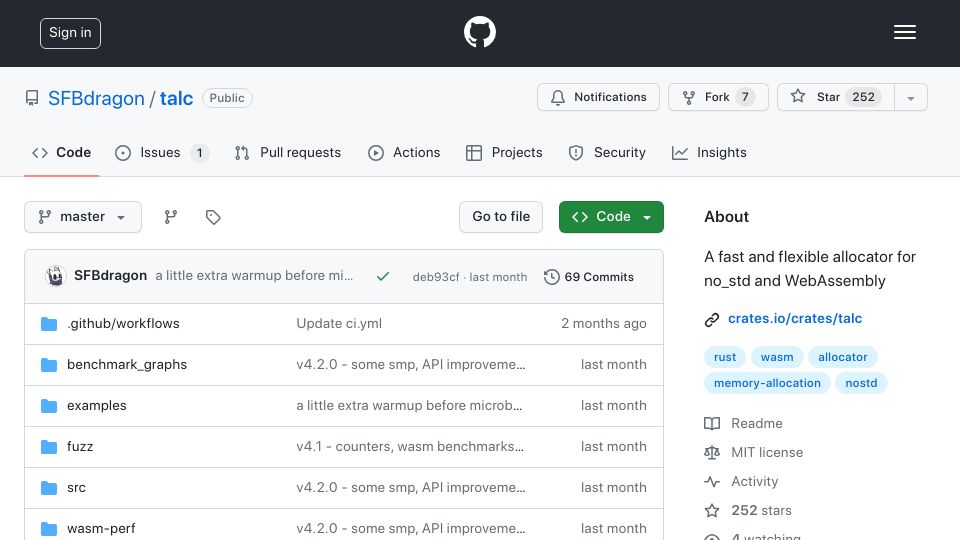Click the tags icon
This screenshot has height=540, width=960.
point(213,217)
